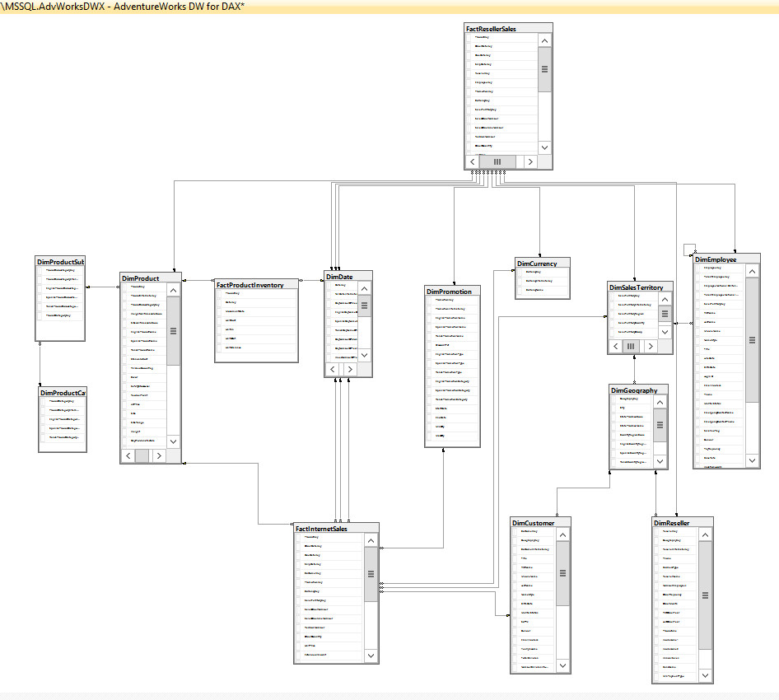Screen dimensions: 779x700
Task: Select the AdventureWorks DW for DAX diagram tab
Action: [123, 7]
